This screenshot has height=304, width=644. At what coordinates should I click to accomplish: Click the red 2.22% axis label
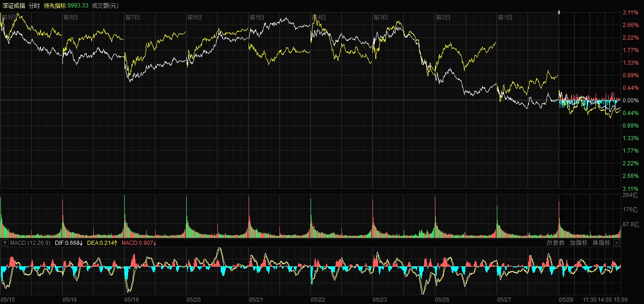630,37
